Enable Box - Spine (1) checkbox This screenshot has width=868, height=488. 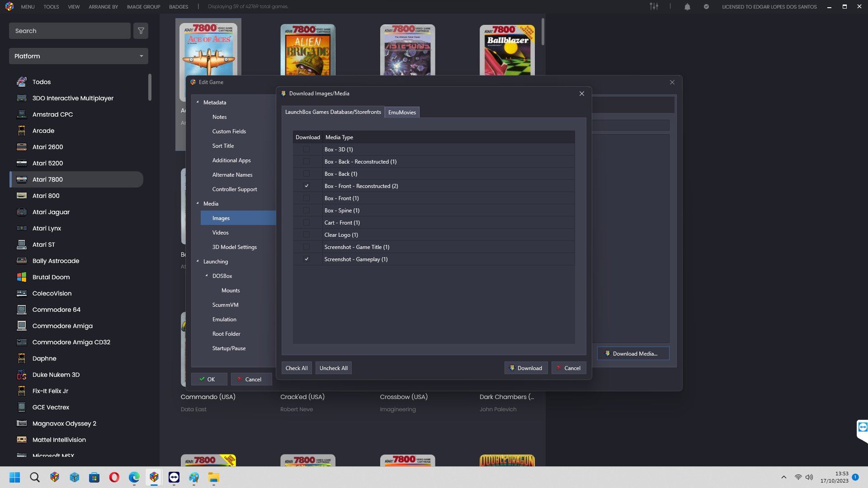tap(307, 210)
